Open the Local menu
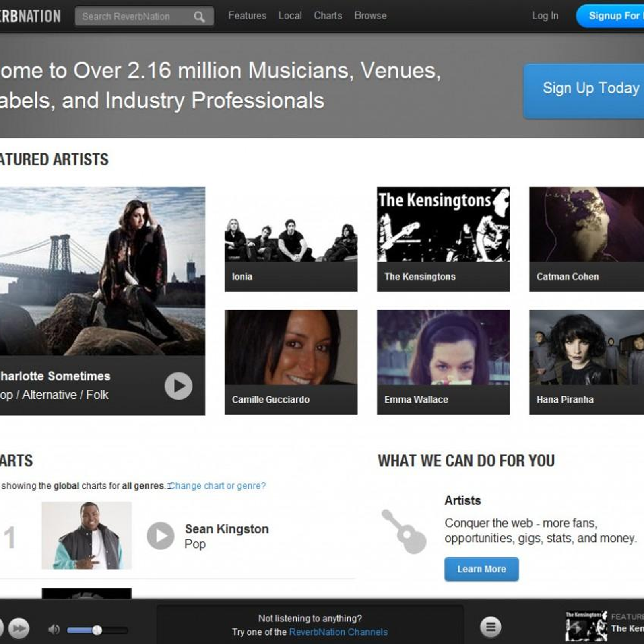This screenshot has height=644, width=644. (290, 16)
